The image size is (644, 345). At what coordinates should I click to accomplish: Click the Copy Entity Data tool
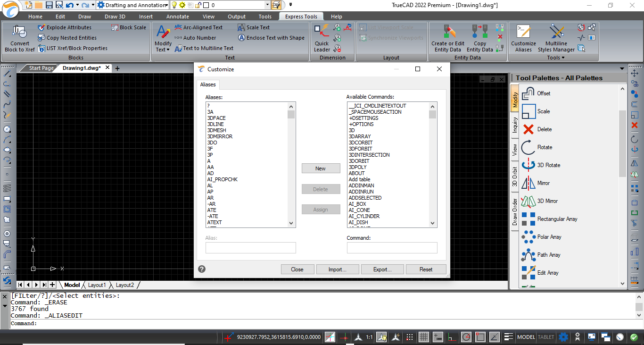point(480,38)
